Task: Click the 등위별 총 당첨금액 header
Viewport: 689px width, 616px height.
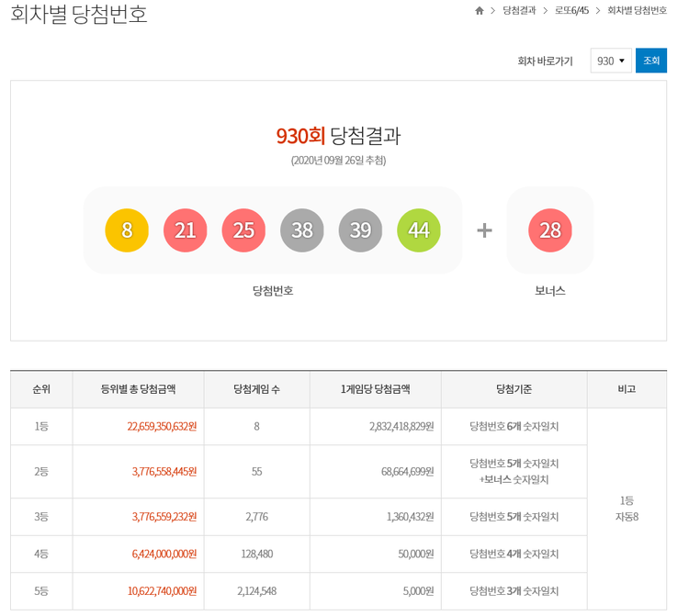Action: (x=138, y=389)
